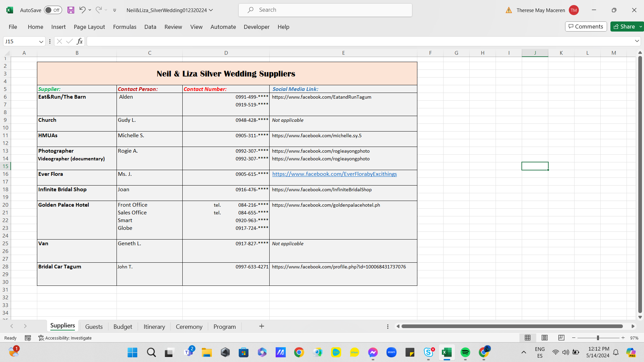
Task: Open the Formulas ribbon tab
Action: pyautogui.click(x=125, y=27)
